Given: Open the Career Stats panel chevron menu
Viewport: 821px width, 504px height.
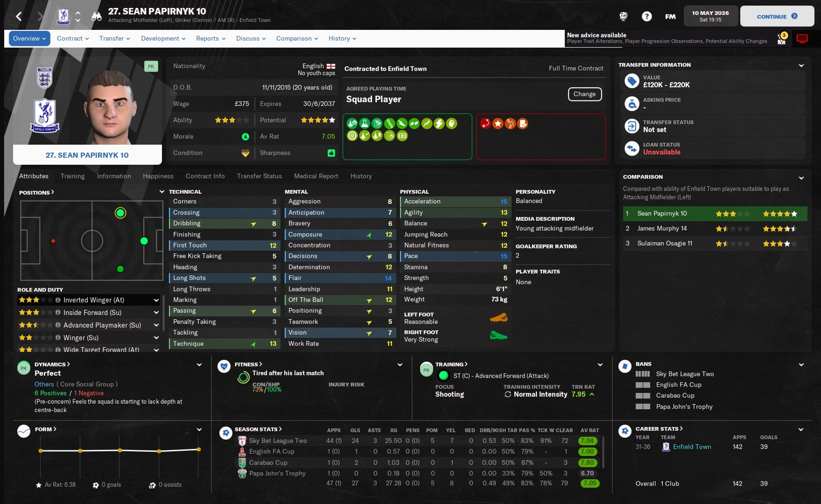Looking at the screenshot, I should pyautogui.click(x=801, y=429).
